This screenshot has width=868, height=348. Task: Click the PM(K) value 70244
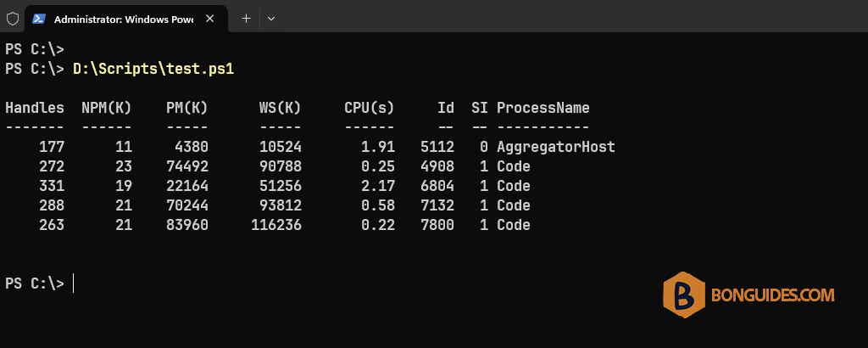(187, 205)
